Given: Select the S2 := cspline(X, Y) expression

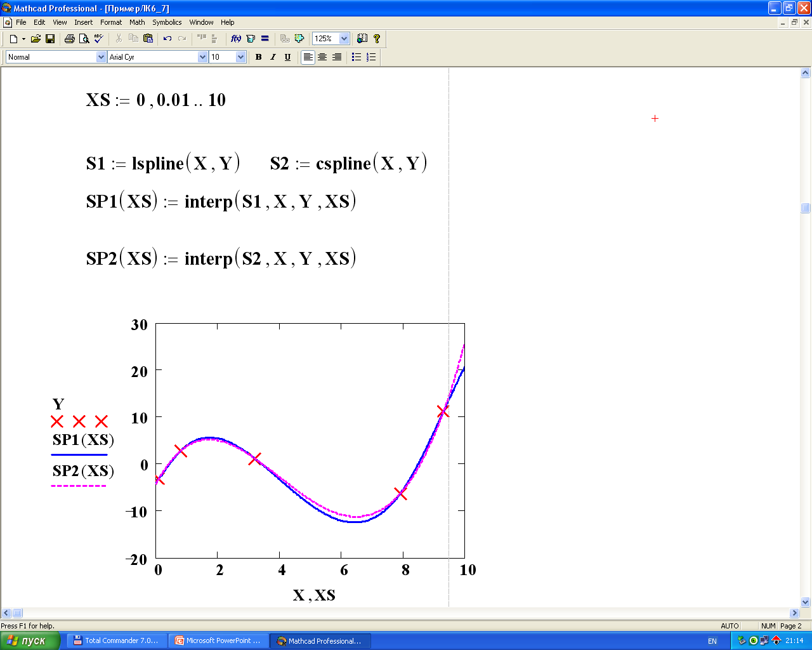Looking at the screenshot, I should [348, 163].
